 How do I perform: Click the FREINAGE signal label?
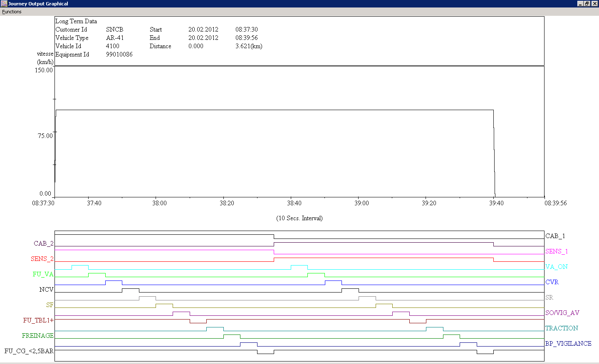38,336
